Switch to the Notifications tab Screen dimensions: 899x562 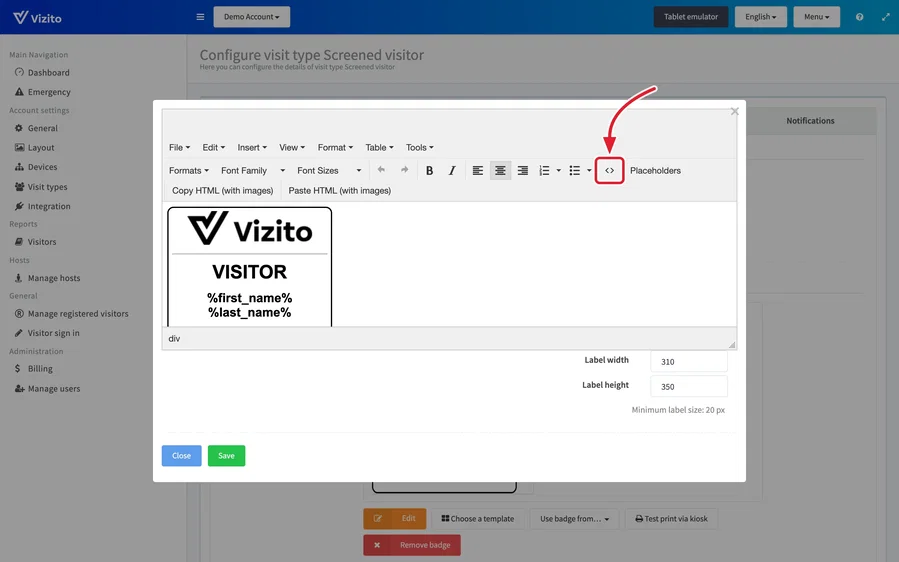click(x=810, y=120)
